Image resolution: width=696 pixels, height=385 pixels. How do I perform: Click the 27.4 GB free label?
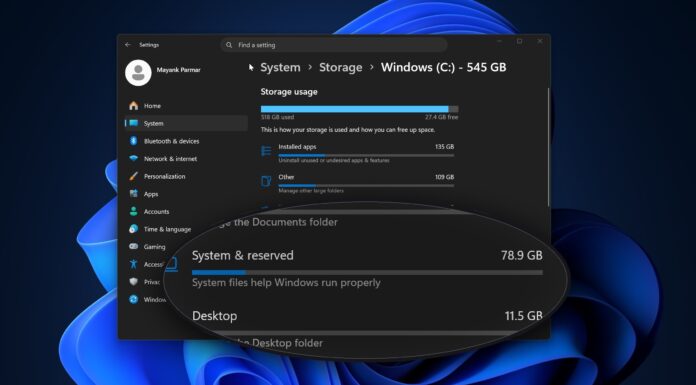pos(442,117)
